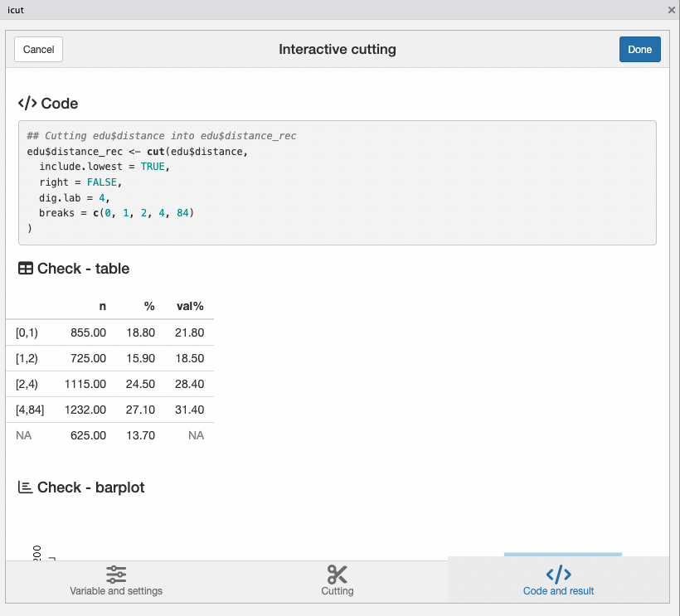Click the n column header

pyautogui.click(x=102, y=306)
